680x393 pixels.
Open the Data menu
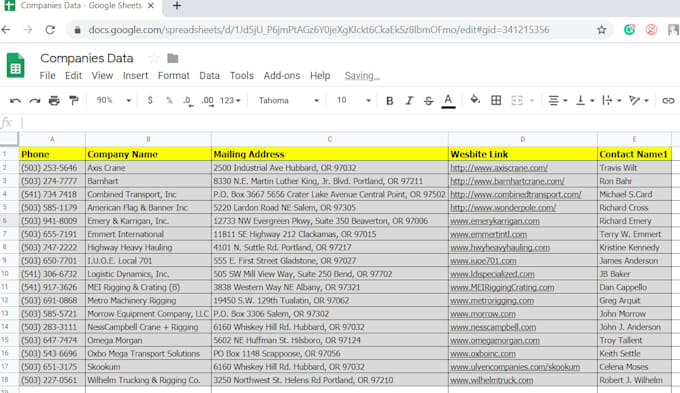click(209, 75)
